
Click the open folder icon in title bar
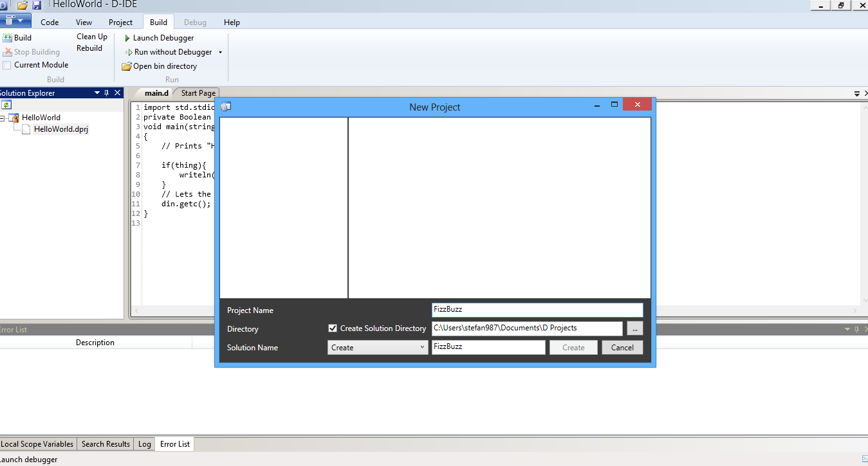(22, 5)
